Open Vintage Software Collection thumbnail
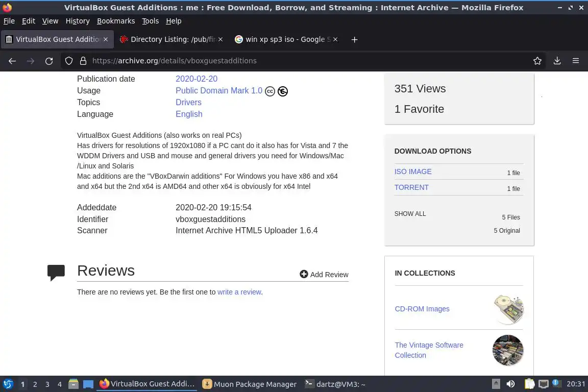This screenshot has height=392, width=588. pyautogui.click(x=508, y=350)
